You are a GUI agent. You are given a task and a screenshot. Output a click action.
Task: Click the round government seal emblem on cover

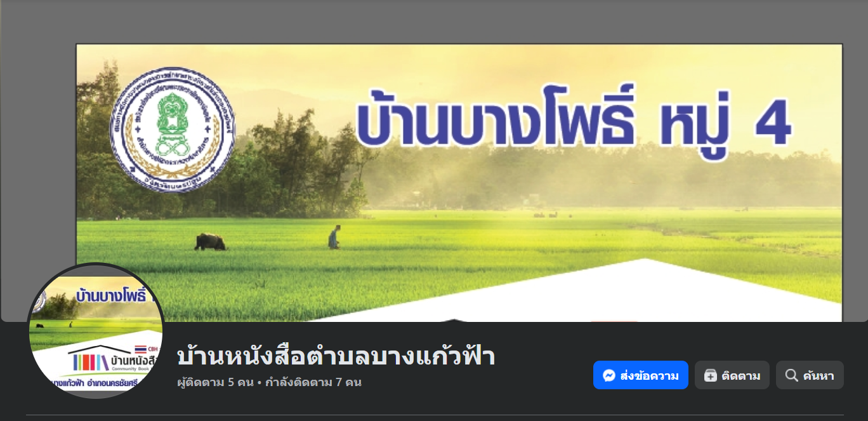coord(173,130)
